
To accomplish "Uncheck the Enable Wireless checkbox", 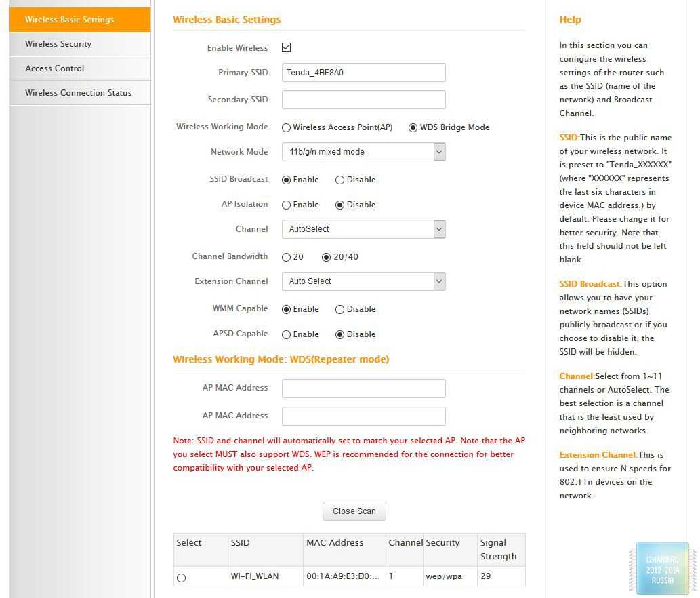I will click(x=286, y=47).
